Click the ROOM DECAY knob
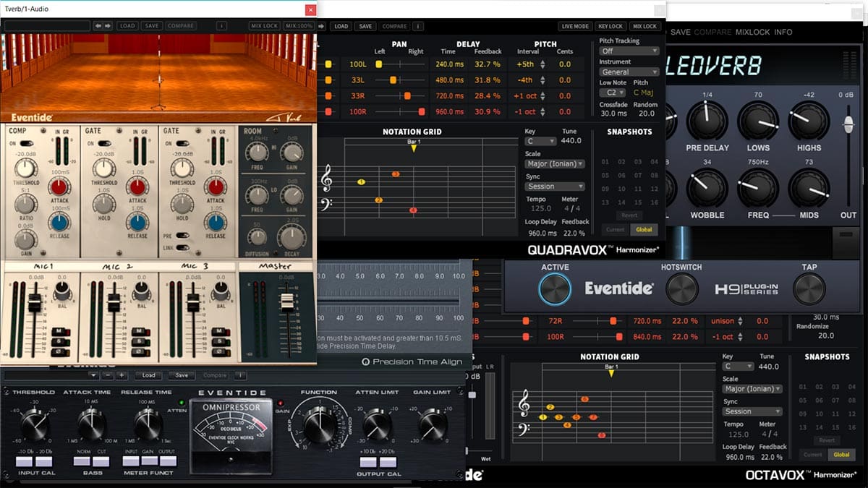Viewport: 868px width, 488px height. tap(292, 239)
